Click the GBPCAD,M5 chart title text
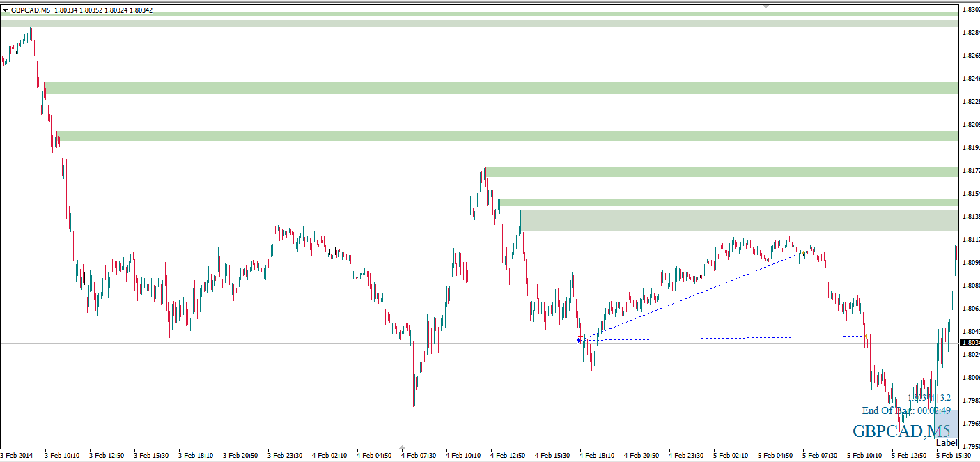 (x=31, y=10)
